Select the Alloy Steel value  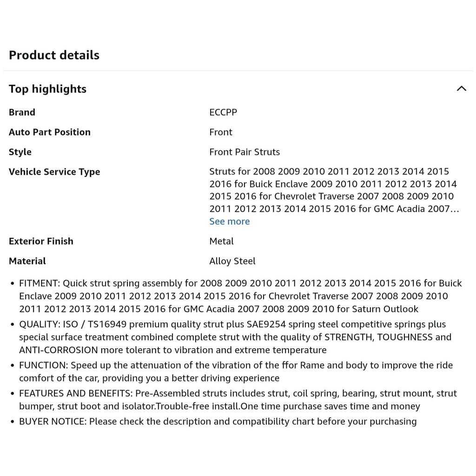(x=232, y=261)
